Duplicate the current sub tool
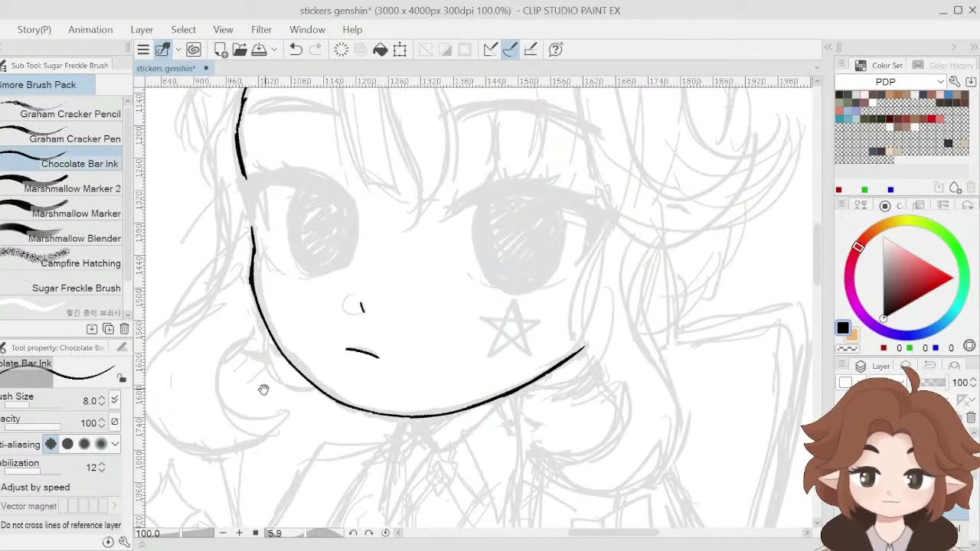The height and width of the screenshot is (551, 980). 108,329
